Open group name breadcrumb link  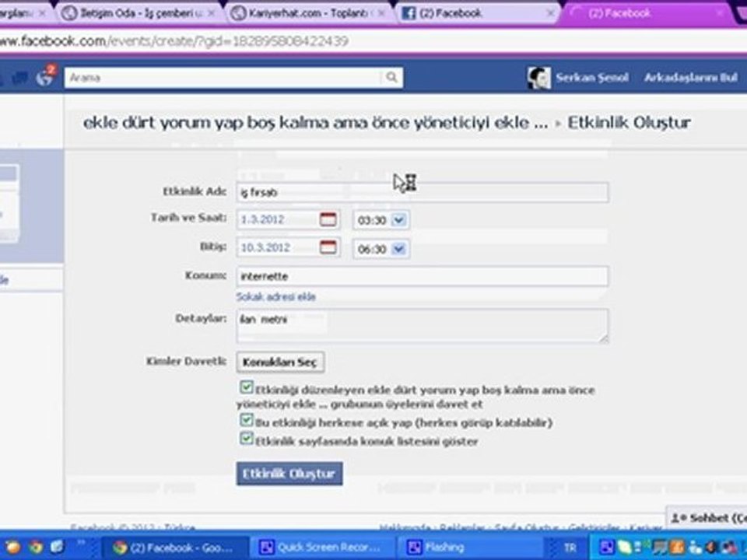point(315,122)
